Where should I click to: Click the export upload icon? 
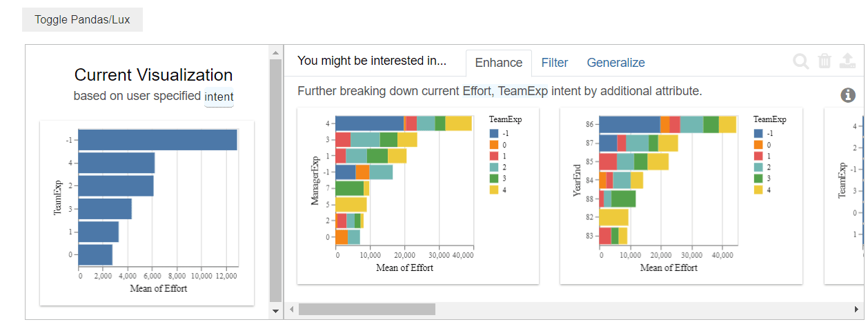pyautogui.click(x=847, y=61)
